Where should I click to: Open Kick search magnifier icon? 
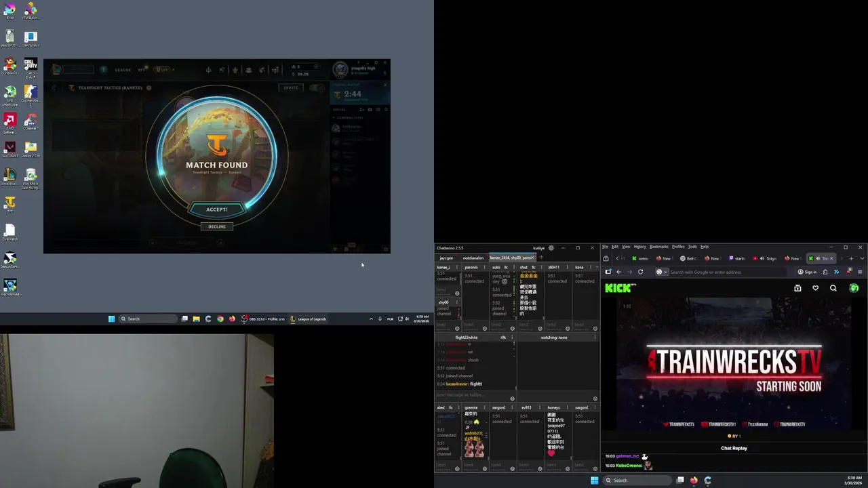pyautogui.click(x=833, y=288)
